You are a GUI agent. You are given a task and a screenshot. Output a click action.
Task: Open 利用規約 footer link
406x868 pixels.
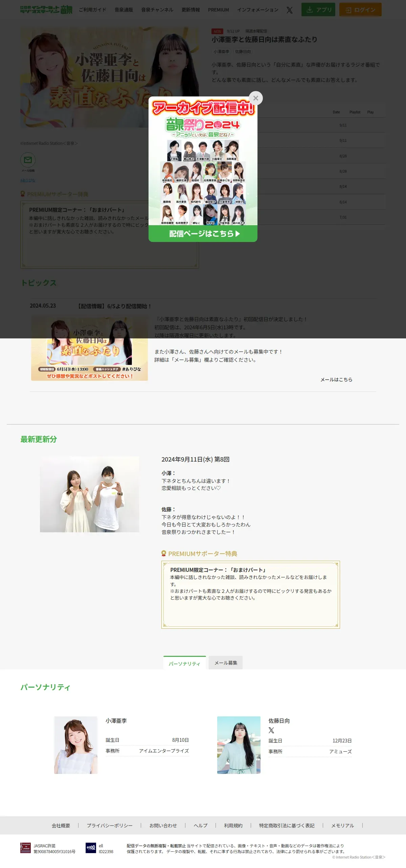[x=233, y=826]
